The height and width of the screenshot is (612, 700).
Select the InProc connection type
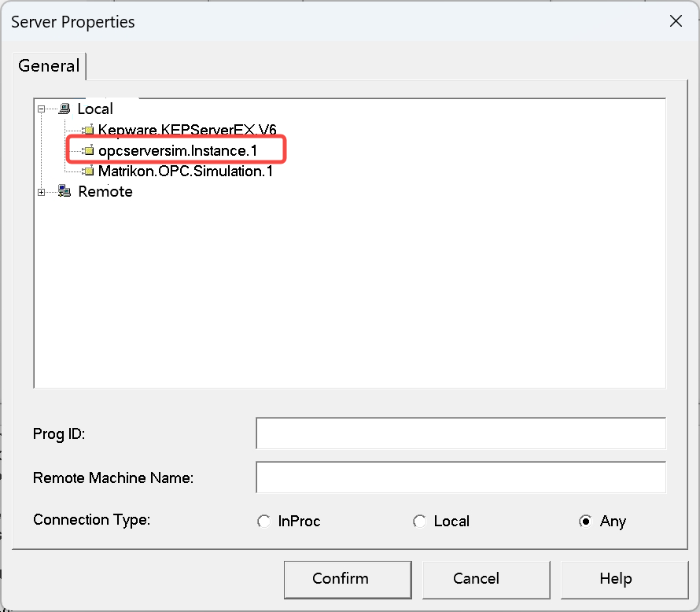(264, 522)
